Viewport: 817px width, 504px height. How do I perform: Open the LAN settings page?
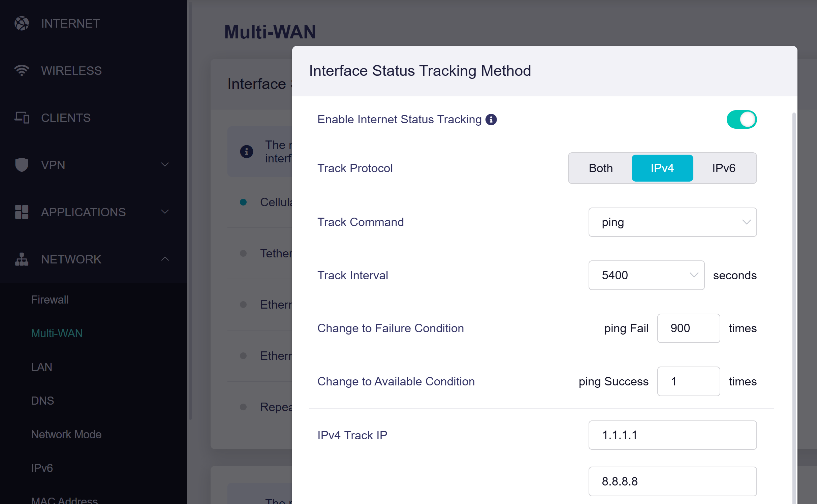click(x=41, y=367)
